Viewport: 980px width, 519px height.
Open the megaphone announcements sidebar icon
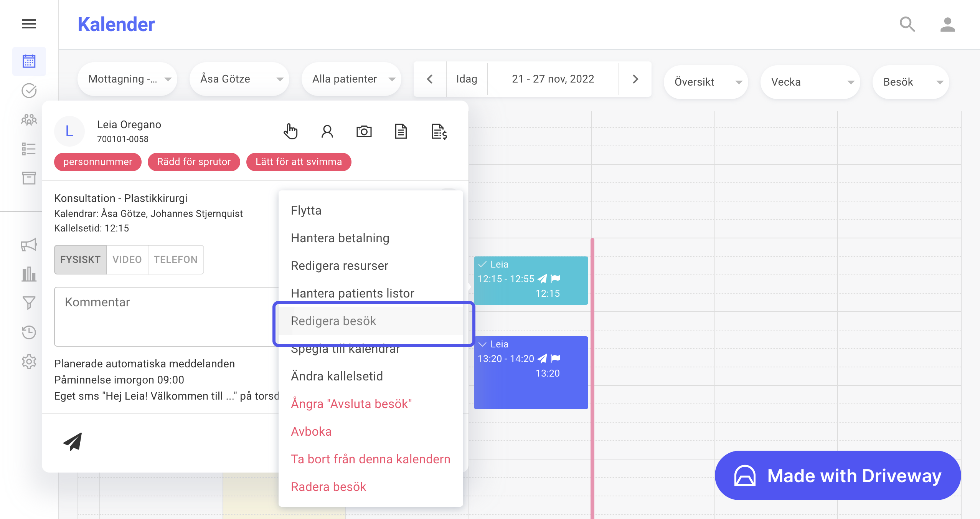(x=29, y=245)
